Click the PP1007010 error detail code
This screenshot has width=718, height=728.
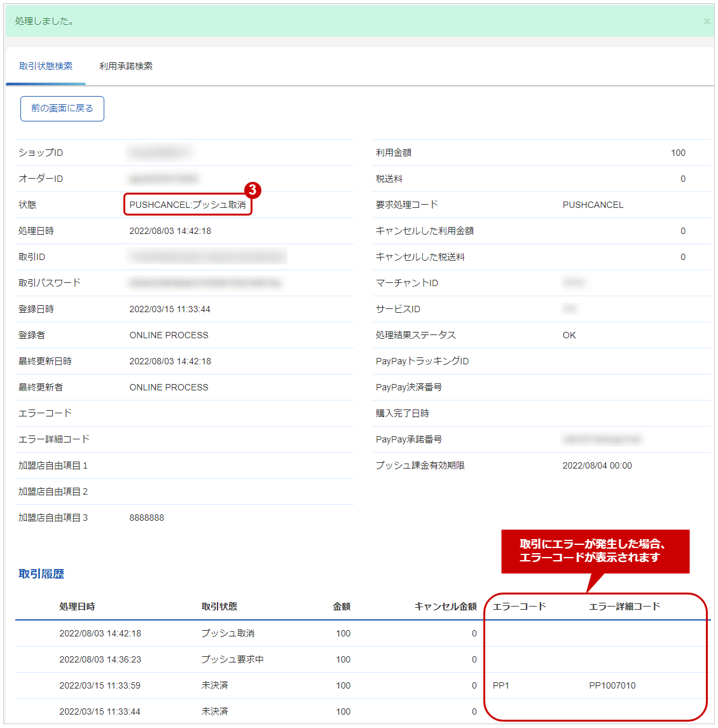pyautogui.click(x=612, y=685)
